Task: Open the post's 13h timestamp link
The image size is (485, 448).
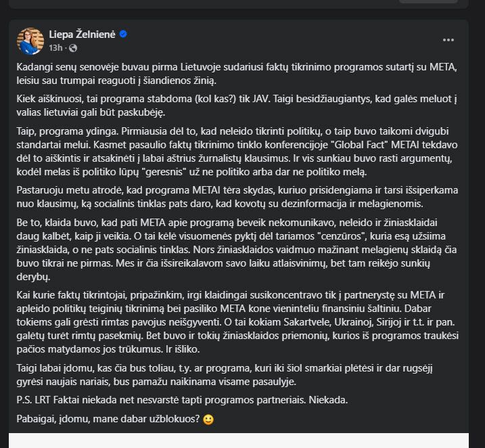Action: [55, 48]
